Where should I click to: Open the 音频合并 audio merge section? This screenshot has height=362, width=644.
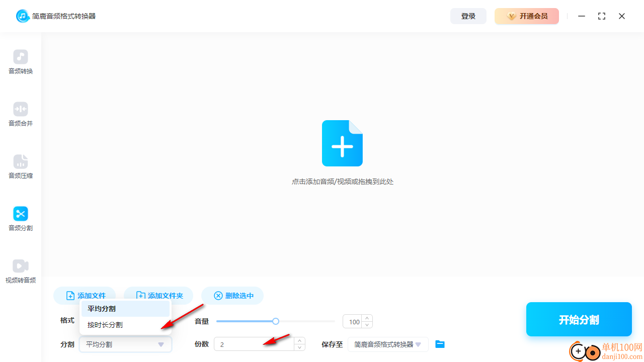pos(21,115)
